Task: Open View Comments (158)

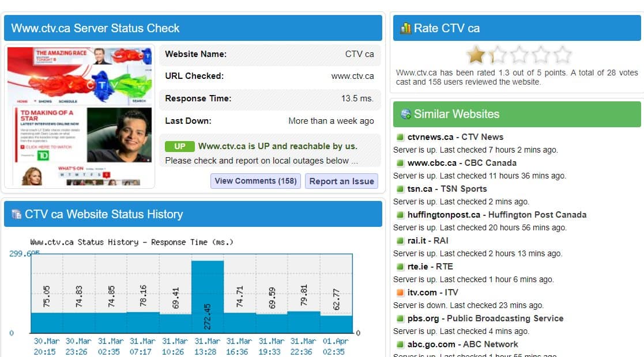Action: tap(255, 181)
